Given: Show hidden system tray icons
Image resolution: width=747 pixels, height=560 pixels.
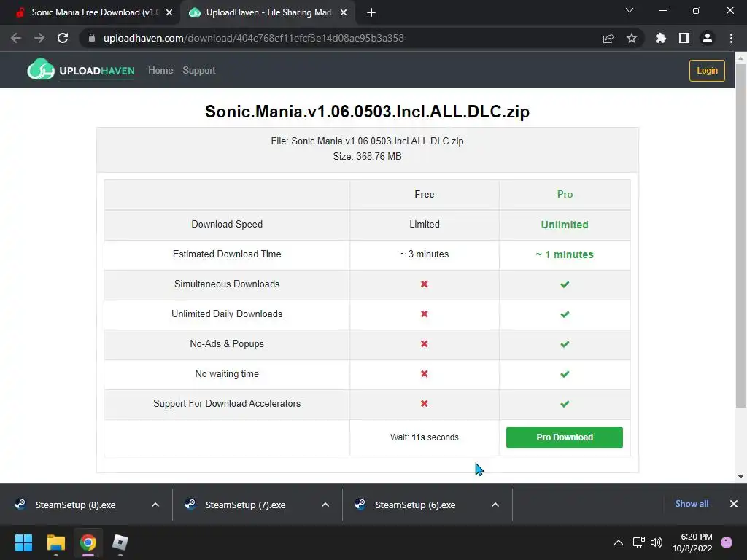Looking at the screenshot, I should [x=619, y=542].
